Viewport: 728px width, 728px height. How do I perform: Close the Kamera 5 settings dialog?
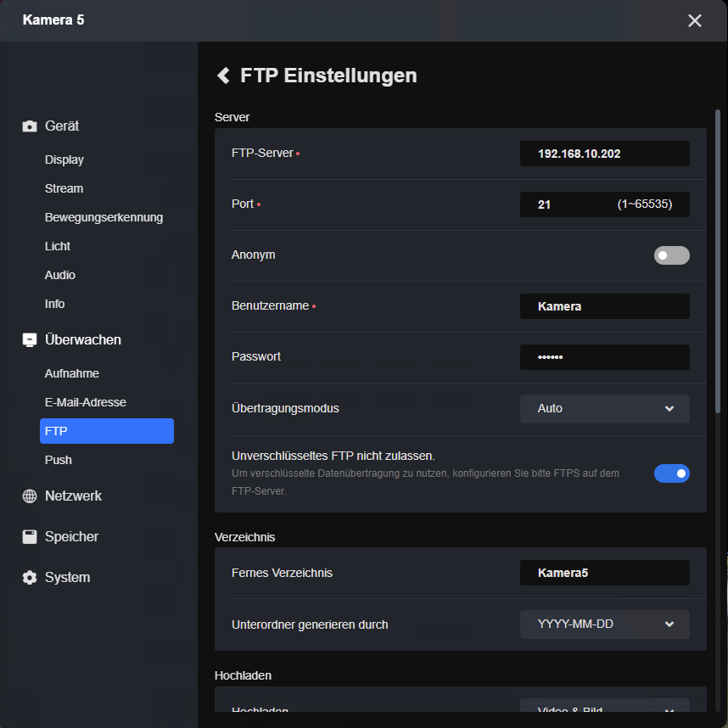tap(695, 20)
